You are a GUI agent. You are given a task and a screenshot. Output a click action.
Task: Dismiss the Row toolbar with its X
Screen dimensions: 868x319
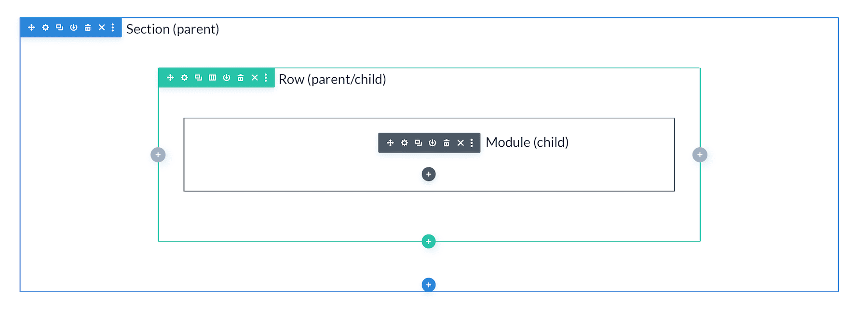255,77
